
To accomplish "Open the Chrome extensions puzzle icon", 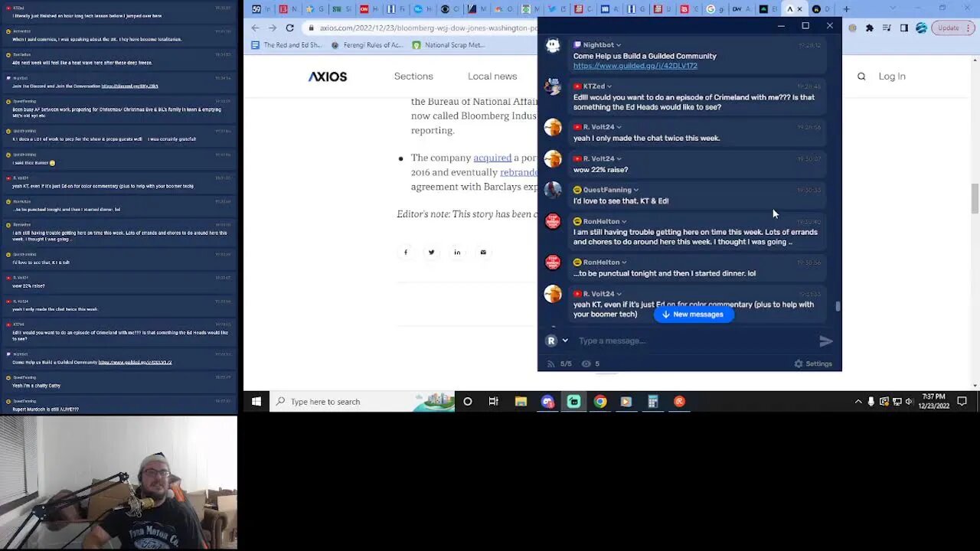I will tap(870, 28).
